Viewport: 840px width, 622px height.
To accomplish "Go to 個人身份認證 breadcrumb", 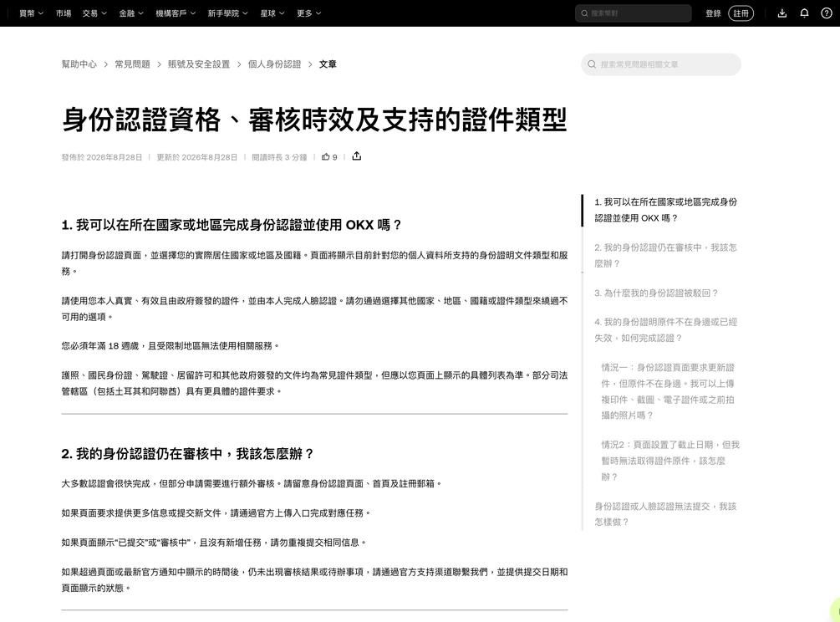I will coord(274,64).
